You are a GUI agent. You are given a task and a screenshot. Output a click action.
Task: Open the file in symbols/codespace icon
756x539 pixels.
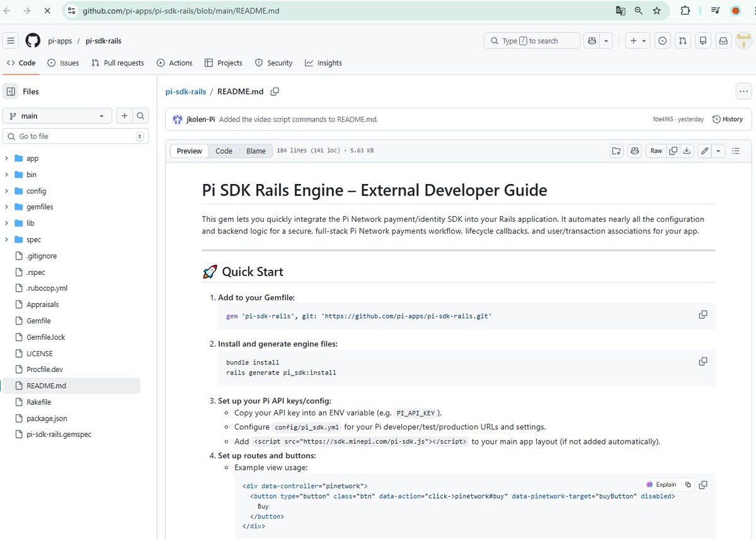[x=616, y=151]
